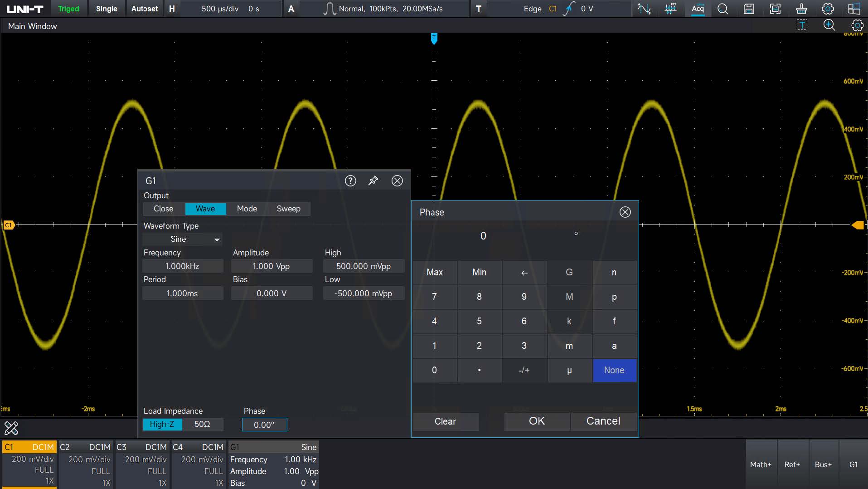Open the cursor measurement tool icon

(644, 9)
